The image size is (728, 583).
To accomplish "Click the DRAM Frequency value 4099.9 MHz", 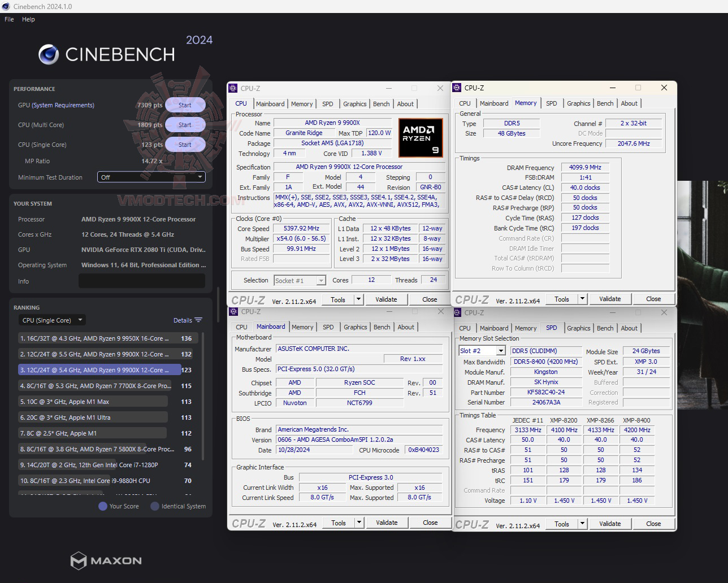I will (x=586, y=167).
